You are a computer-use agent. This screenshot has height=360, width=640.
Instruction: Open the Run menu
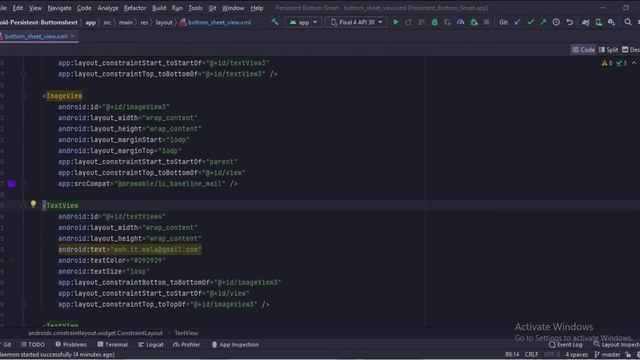(x=177, y=8)
